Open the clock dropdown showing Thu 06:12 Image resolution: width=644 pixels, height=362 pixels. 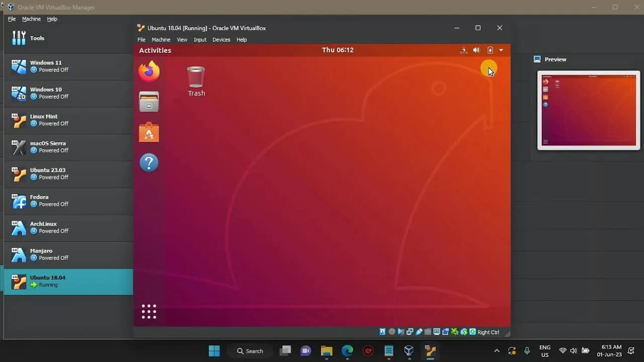(338, 50)
